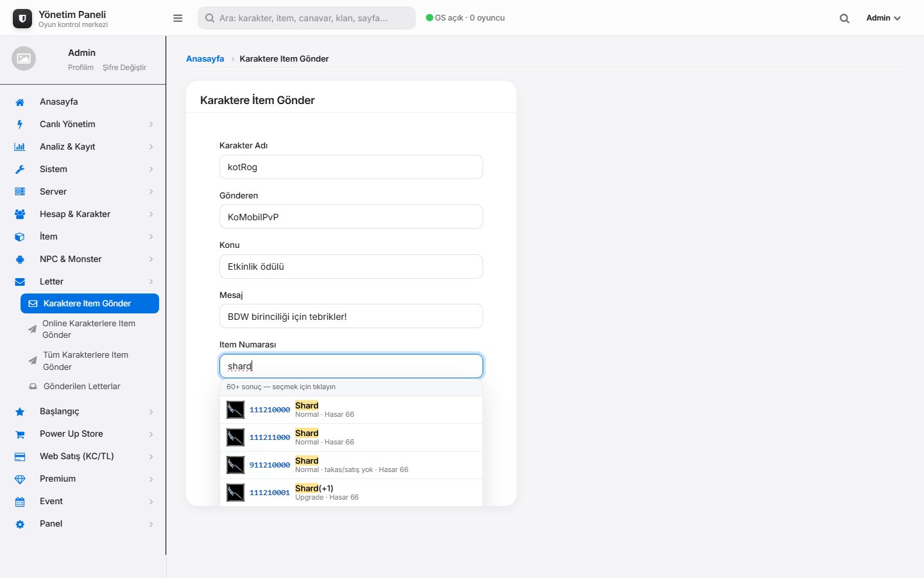Focus the Item Numarası search field
Viewport: 924px width, 578px height.
tap(351, 366)
